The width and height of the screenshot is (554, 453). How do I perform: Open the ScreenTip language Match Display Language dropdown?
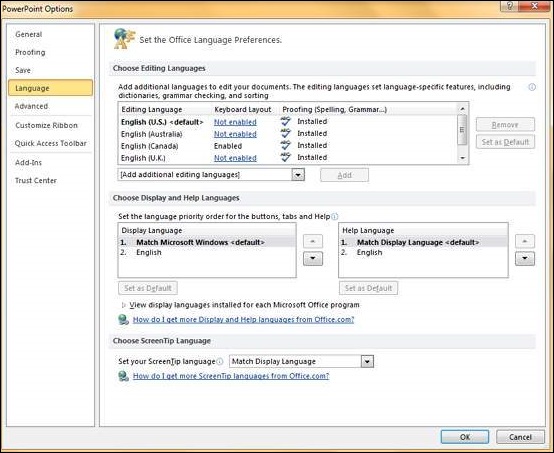coord(367,361)
